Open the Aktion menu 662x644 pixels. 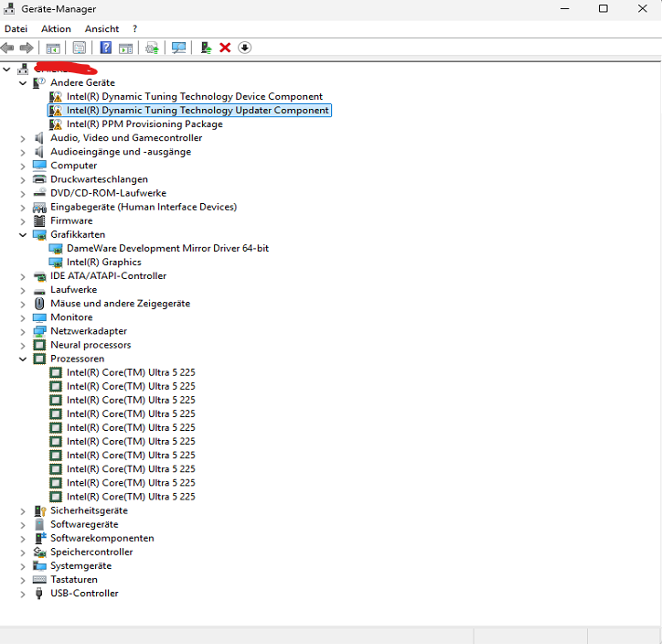[x=56, y=28]
